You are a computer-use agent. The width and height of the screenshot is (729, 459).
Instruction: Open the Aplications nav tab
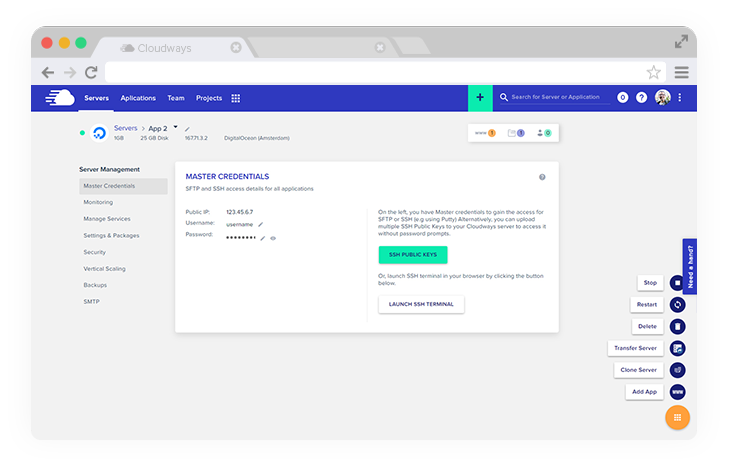pyautogui.click(x=138, y=98)
